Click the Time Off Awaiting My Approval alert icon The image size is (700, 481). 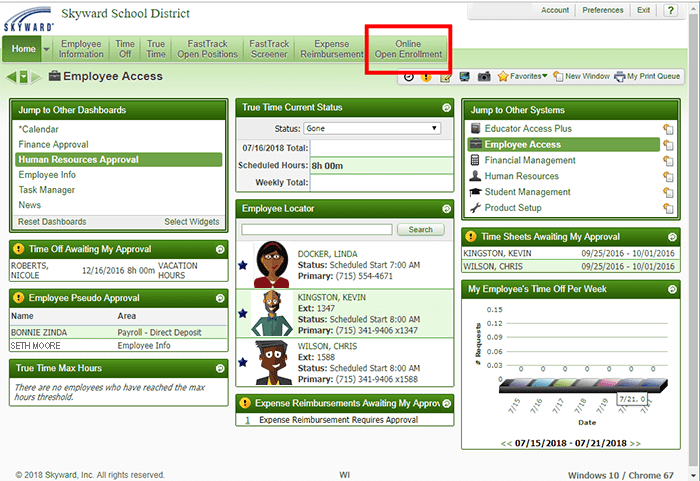(18, 249)
